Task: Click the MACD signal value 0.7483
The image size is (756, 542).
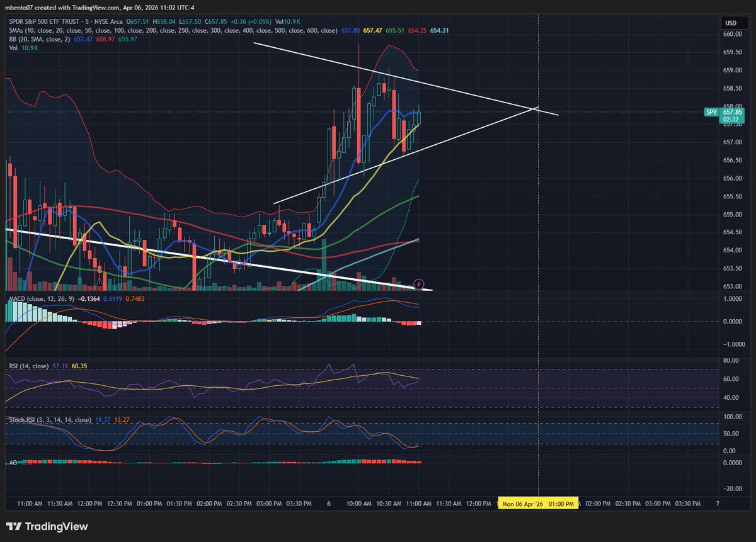Action: [135, 298]
